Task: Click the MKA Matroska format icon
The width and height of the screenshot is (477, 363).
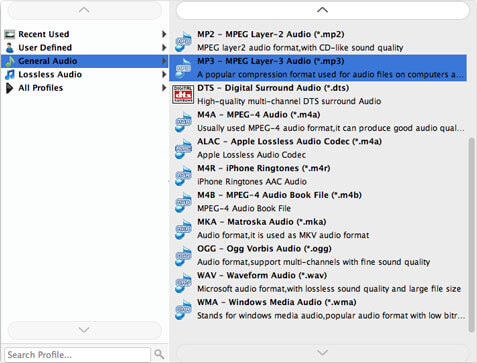Action: (x=183, y=229)
